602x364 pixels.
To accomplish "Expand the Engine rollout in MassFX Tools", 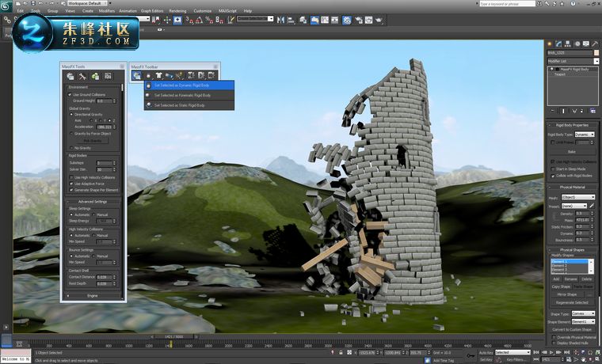I will click(x=93, y=296).
